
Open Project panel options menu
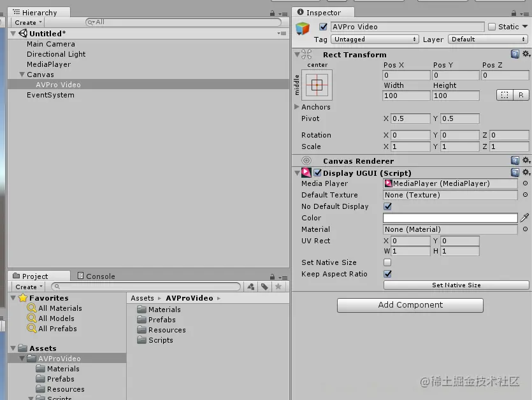(x=283, y=278)
